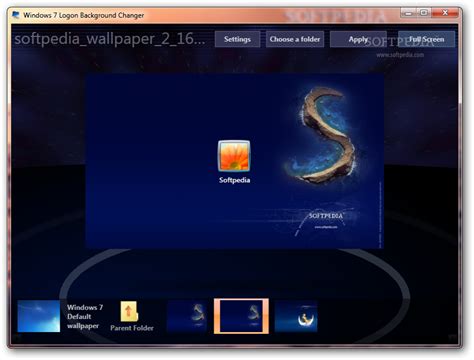Open the Settings button
This screenshot has height=360, width=474.
point(237,39)
